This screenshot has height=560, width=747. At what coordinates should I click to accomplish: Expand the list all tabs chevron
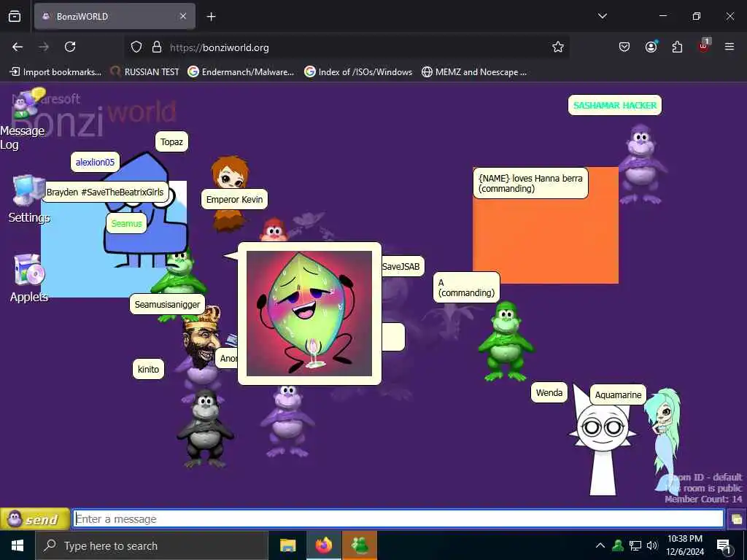602,16
